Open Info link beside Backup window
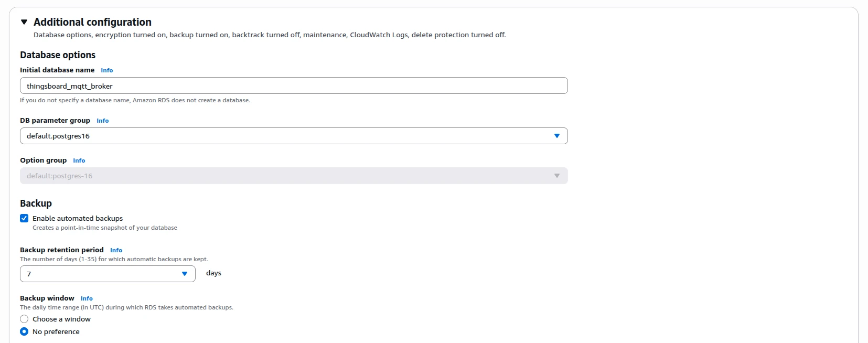Image resolution: width=868 pixels, height=343 pixels. point(87,298)
